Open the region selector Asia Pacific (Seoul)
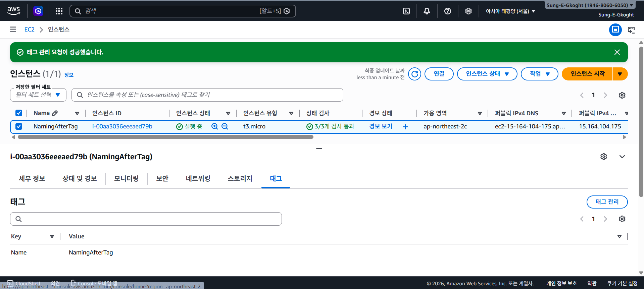The width and height of the screenshot is (644, 289). [x=510, y=11]
